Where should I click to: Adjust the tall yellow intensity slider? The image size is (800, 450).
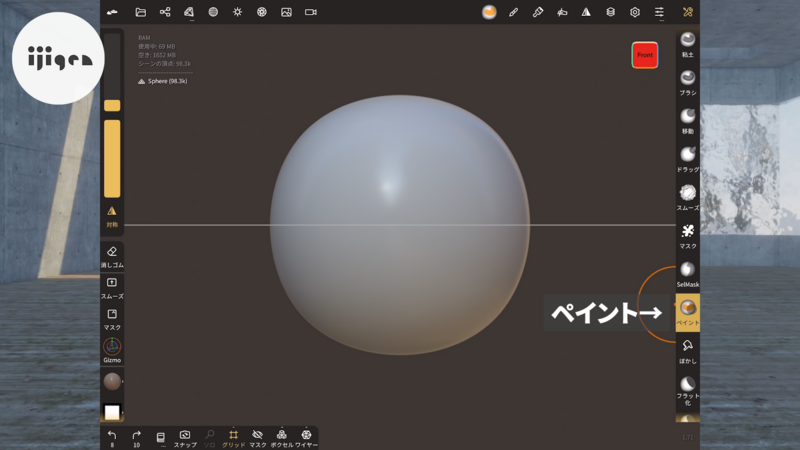point(112,159)
